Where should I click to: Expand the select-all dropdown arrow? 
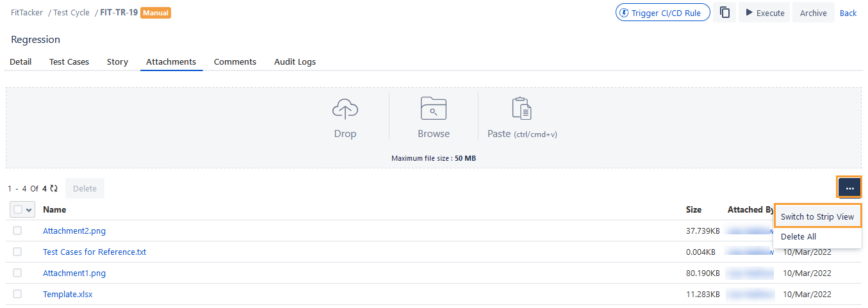click(x=29, y=209)
